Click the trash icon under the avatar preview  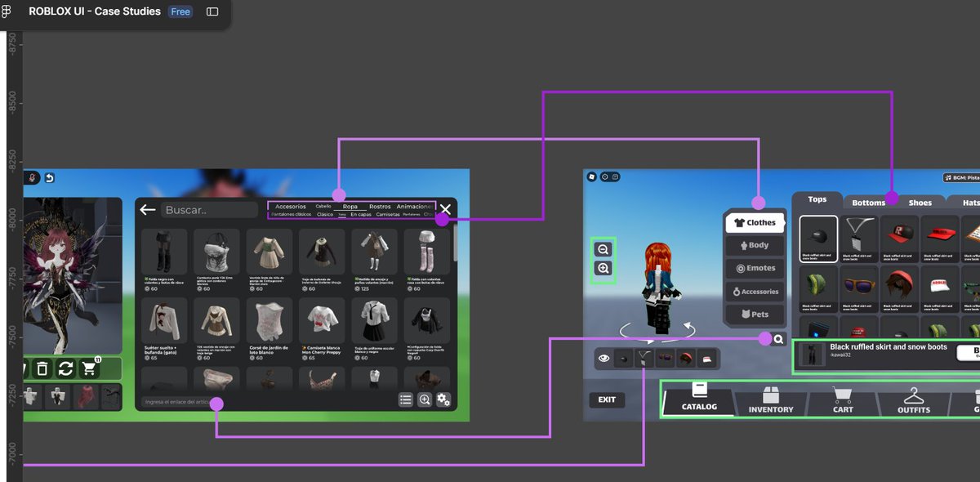(x=42, y=368)
